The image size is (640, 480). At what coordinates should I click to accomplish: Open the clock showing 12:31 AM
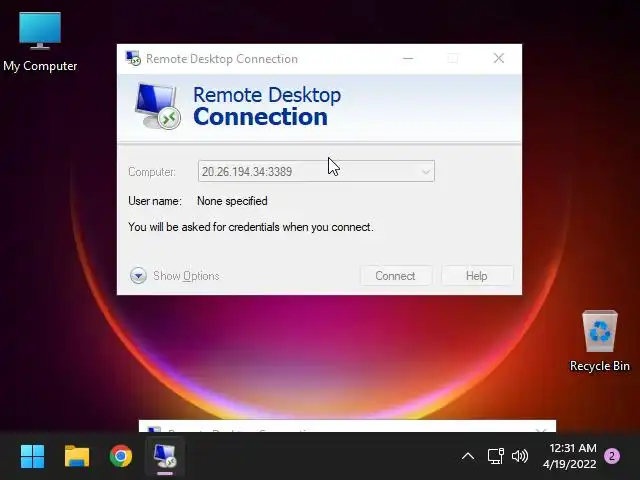[x=570, y=456]
